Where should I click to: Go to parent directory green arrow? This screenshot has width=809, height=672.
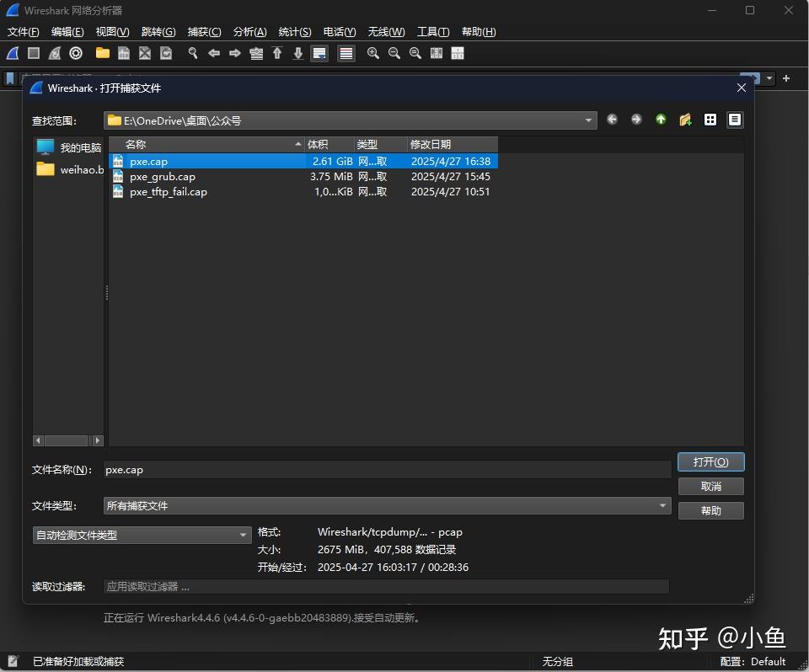661,120
